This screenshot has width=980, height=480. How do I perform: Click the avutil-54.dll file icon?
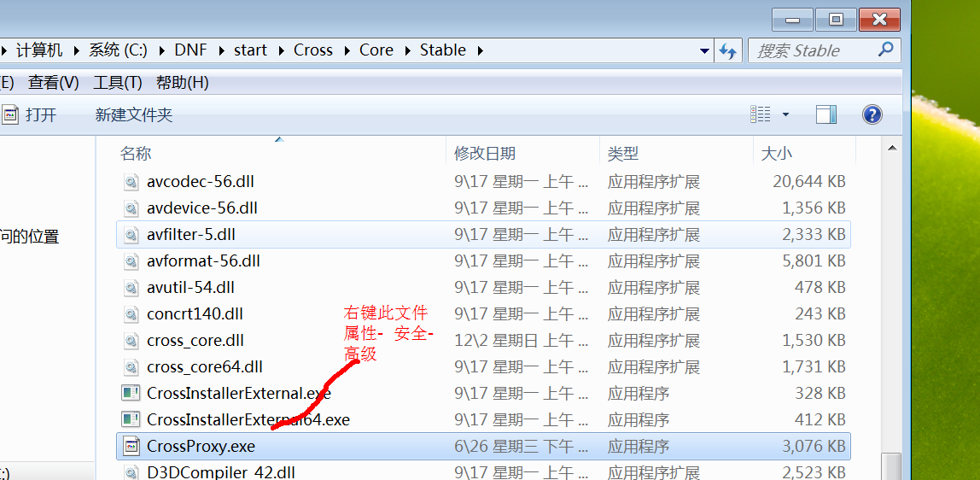pos(131,288)
